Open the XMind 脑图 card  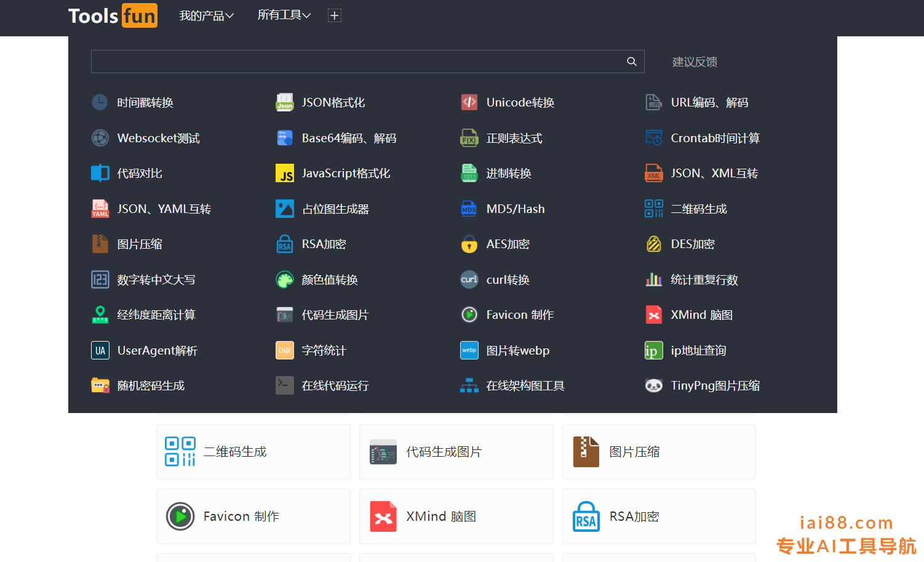456,516
